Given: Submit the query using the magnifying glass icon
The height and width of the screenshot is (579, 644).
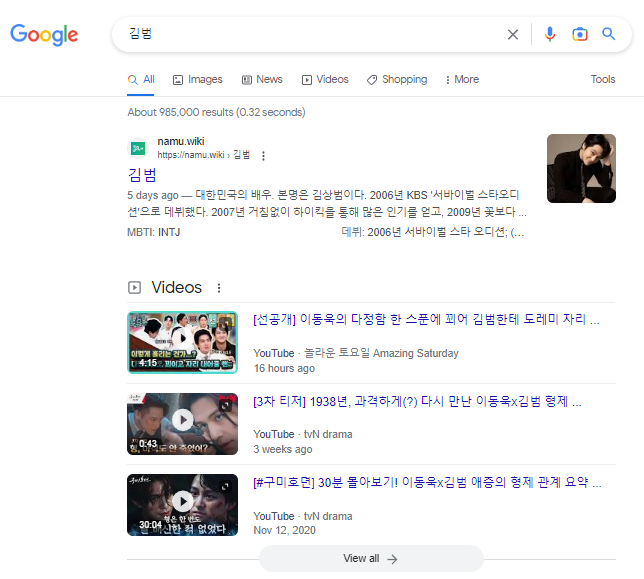Looking at the screenshot, I should point(608,34).
